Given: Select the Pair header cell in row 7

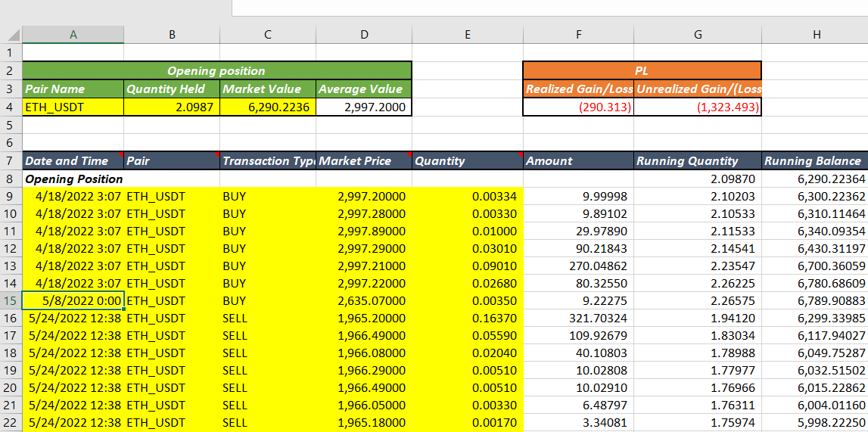Looking at the screenshot, I should coord(172,161).
